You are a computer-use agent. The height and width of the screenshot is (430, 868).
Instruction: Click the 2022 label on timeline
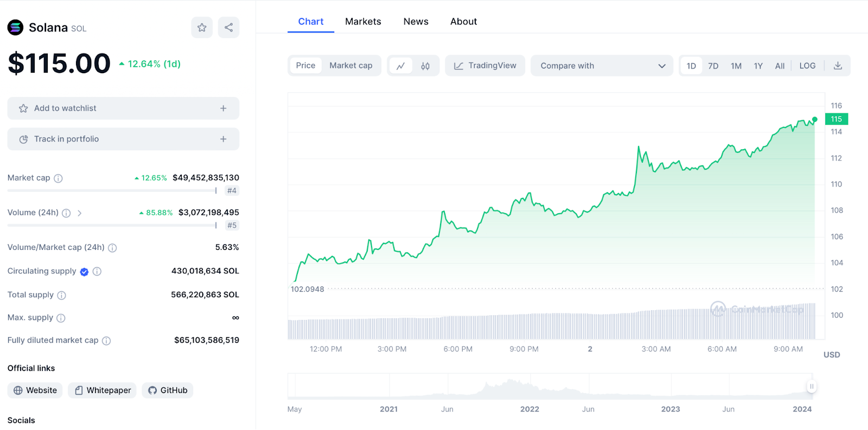tap(529, 409)
